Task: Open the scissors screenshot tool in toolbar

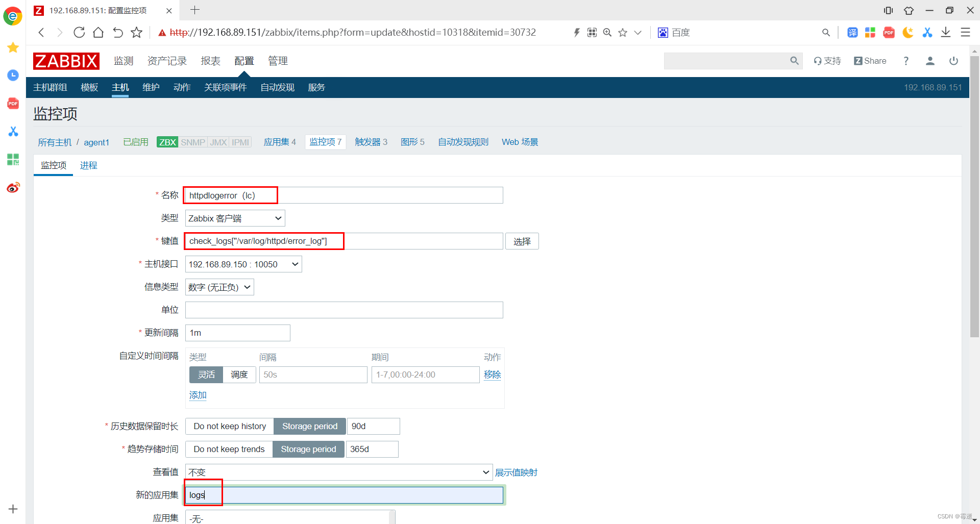Action: pyautogui.click(x=927, y=33)
